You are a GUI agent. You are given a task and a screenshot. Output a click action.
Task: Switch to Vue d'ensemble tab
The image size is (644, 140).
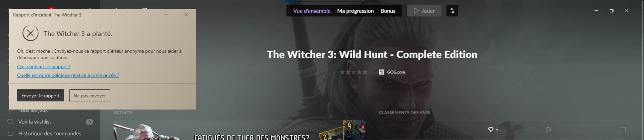[x=312, y=11]
